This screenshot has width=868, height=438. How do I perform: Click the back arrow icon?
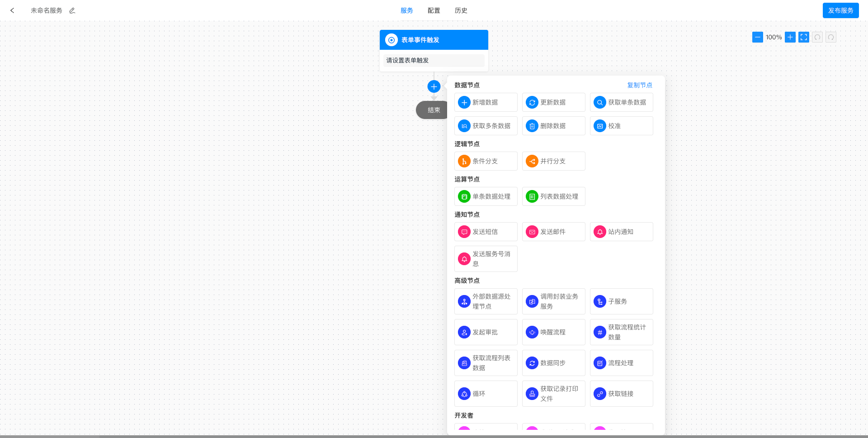12,10
